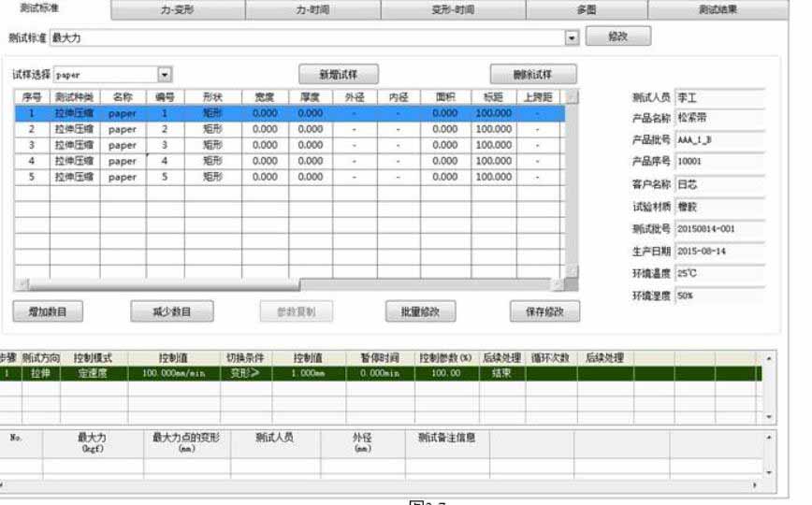
Task: Switch to the 测试结果 tab
Action: tap(718, 10)
